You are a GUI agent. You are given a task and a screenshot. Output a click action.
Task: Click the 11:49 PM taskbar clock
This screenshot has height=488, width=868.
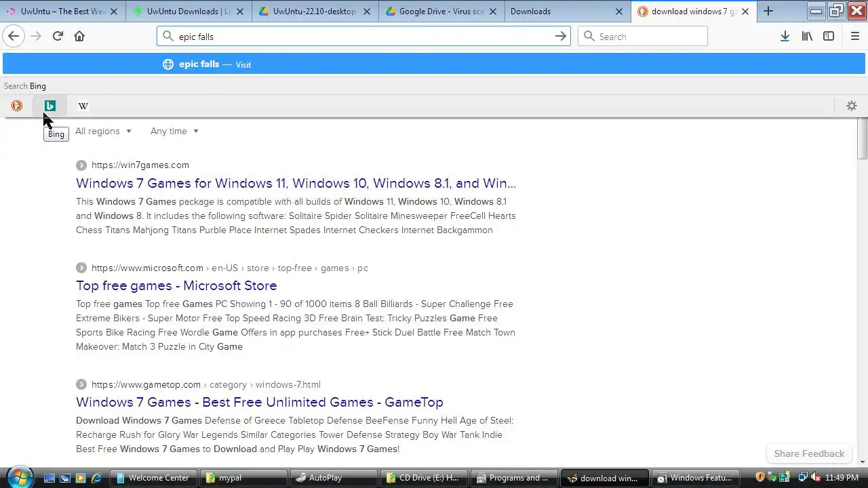coord(842,478)
